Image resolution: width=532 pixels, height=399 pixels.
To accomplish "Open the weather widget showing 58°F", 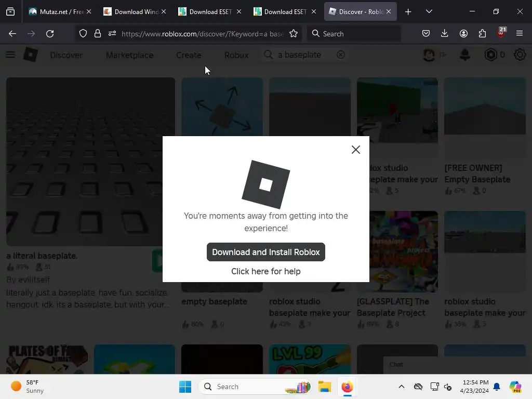I will [27, 387].
